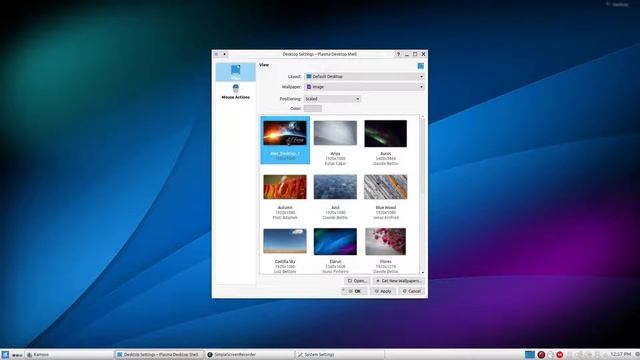
Task: Open window menu icon in dialog title bar
Action: click(x=216, y=54)
